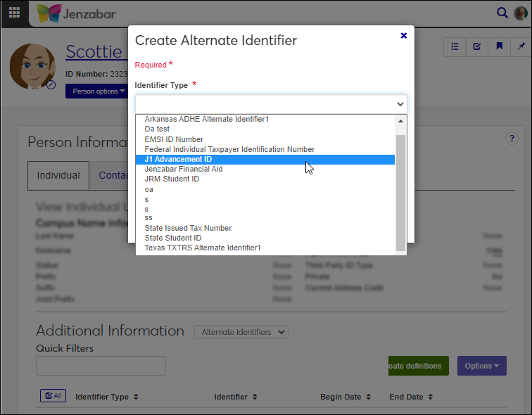
Task: Click the list view icon button
Action: [455, 46]
